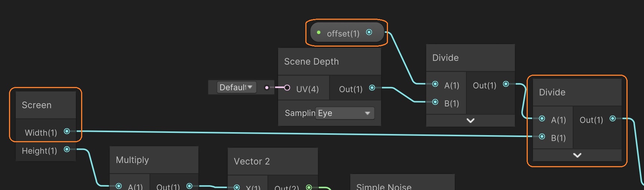644x190 pixels.
Task: Click the Screen node Width(1) output port
Action: click(x=67, y=131)
